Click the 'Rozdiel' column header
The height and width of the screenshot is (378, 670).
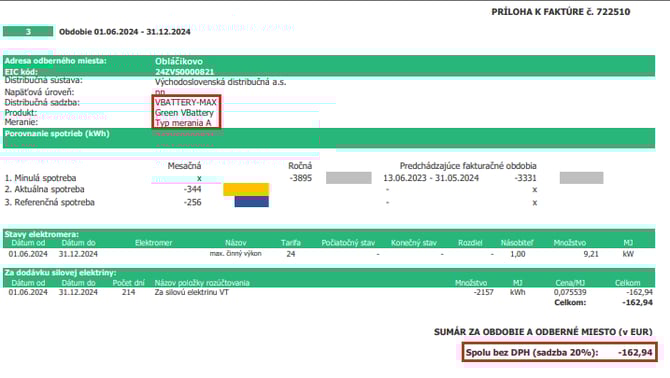pyautogui.click(x=470, y=243)
